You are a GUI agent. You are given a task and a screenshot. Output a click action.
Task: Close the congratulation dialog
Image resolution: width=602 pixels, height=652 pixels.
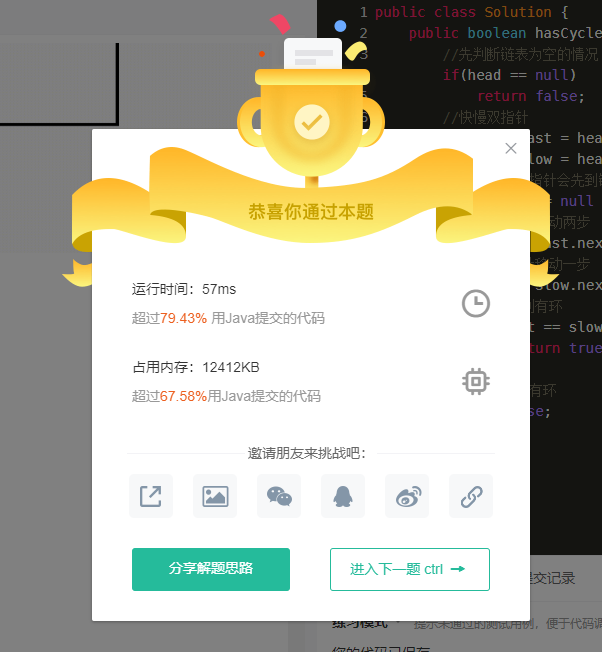pyautogui.click(x=511, y=148)
